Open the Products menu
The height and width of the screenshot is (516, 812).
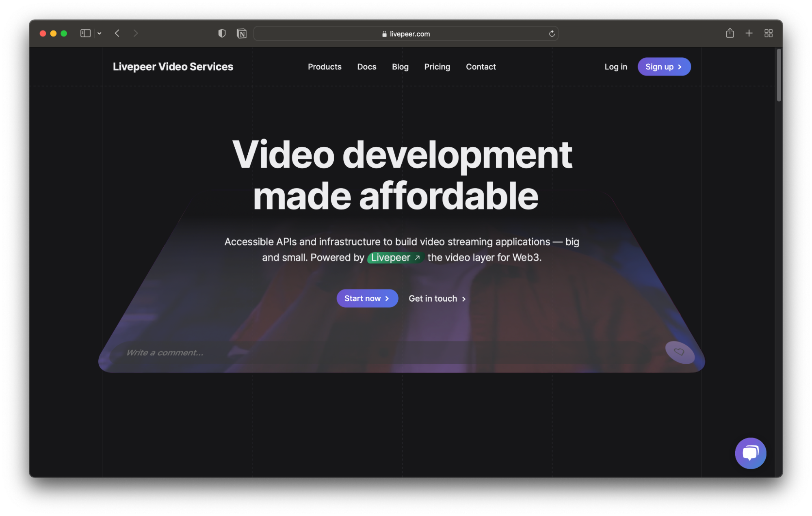point(324,67)
